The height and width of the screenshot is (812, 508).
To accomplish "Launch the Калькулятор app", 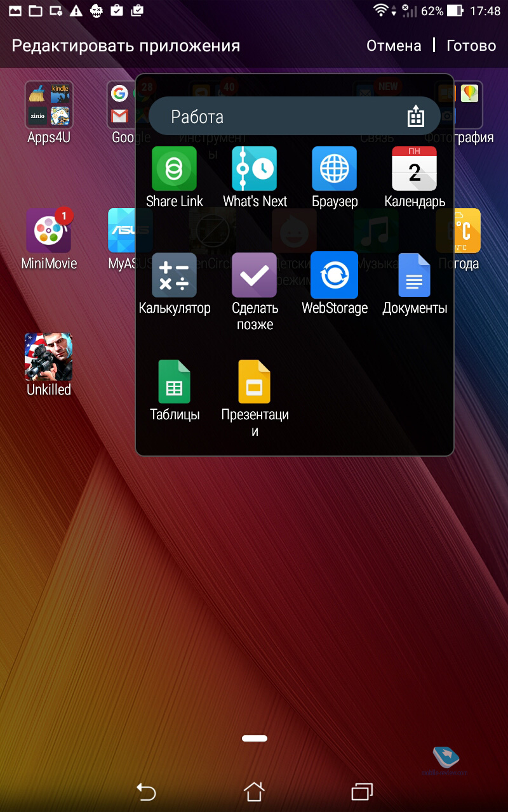I will click(174, 275).
